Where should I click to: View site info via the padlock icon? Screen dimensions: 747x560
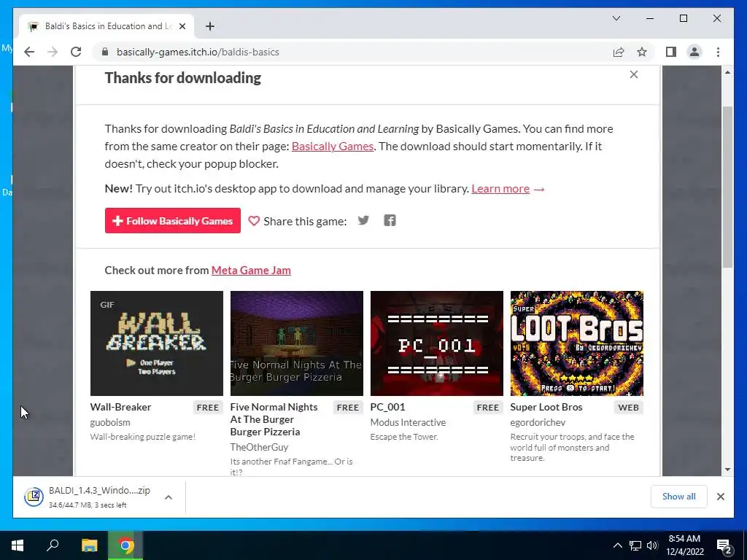pos(105,52)
